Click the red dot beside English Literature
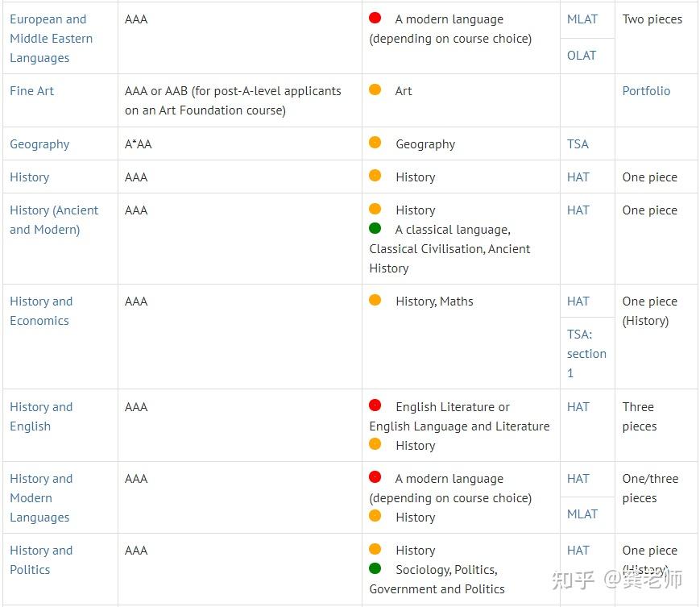 375,405
